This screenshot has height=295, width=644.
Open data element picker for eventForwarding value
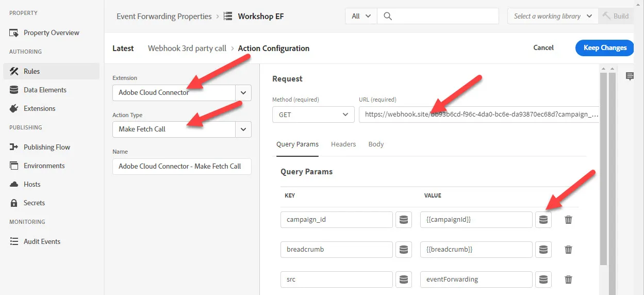coord(543,280)
